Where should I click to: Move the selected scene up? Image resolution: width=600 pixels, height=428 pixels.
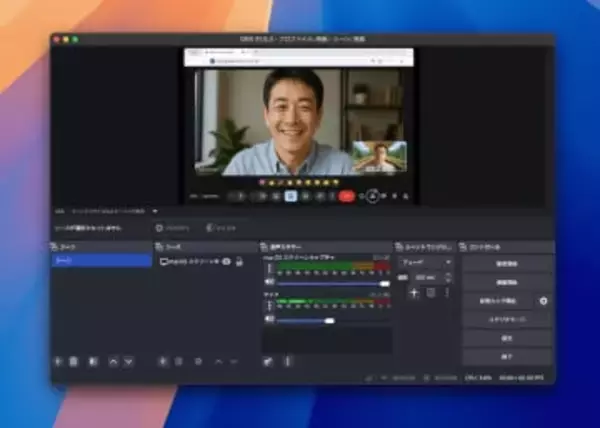tap(112, 361)
